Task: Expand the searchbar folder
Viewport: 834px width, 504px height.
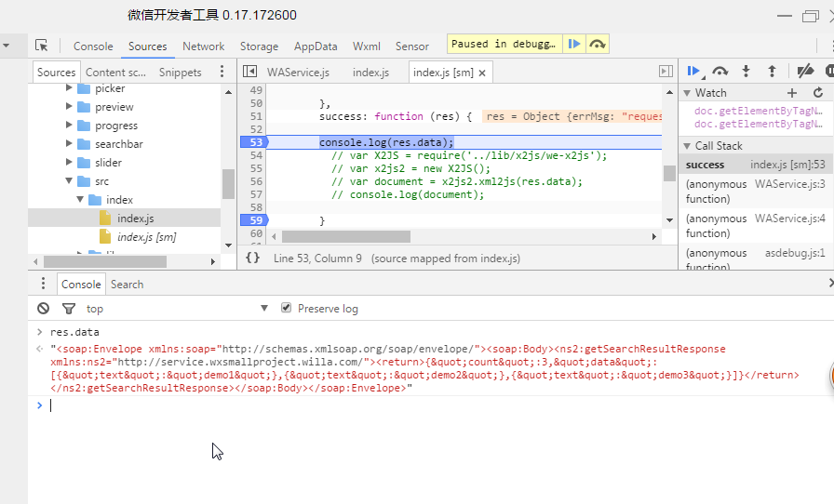Action: (69, 143)
